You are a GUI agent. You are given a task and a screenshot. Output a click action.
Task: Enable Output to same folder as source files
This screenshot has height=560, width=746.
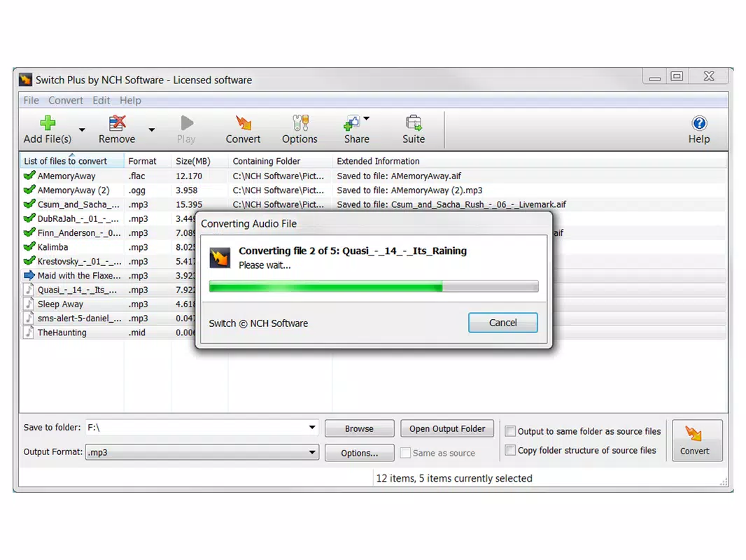coord(510,431)
